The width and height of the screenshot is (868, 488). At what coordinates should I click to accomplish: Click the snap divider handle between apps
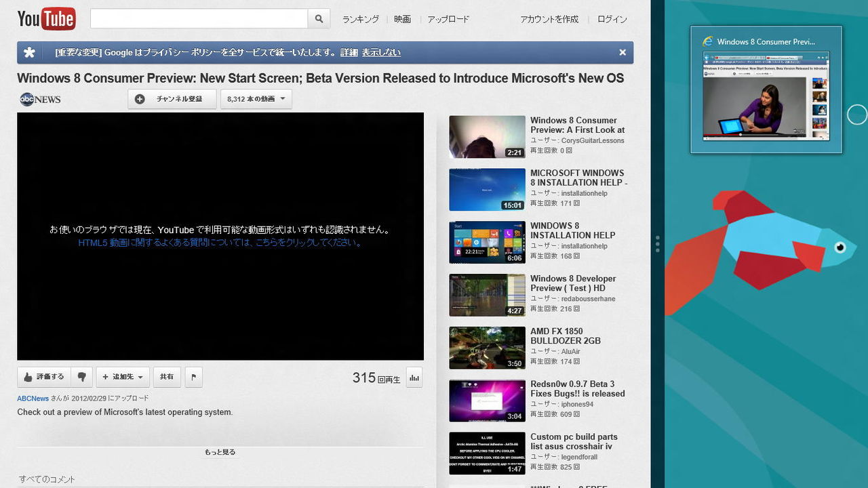[x=658, y=244]
